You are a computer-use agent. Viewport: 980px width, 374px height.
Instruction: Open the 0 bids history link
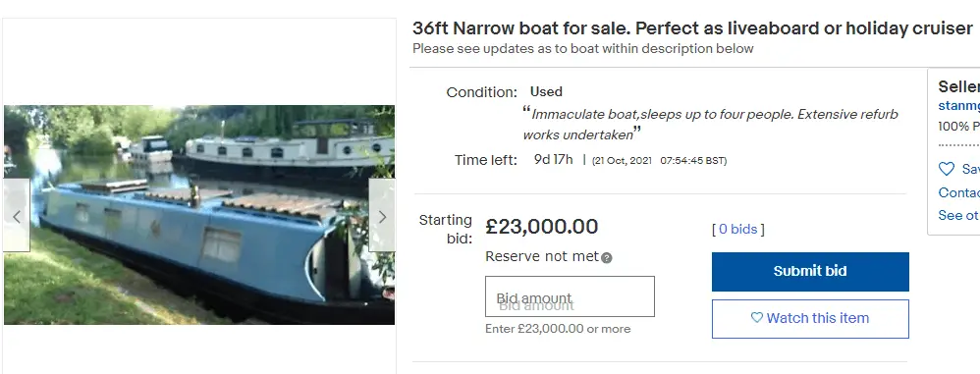click(x=738, y=229)
